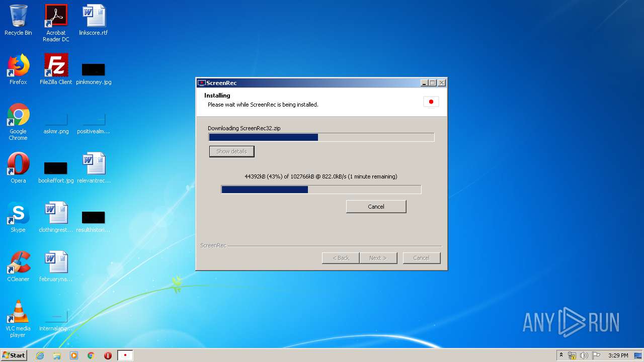Select the februaryna... Word document

pyautogui.click(x=56, y=266)
